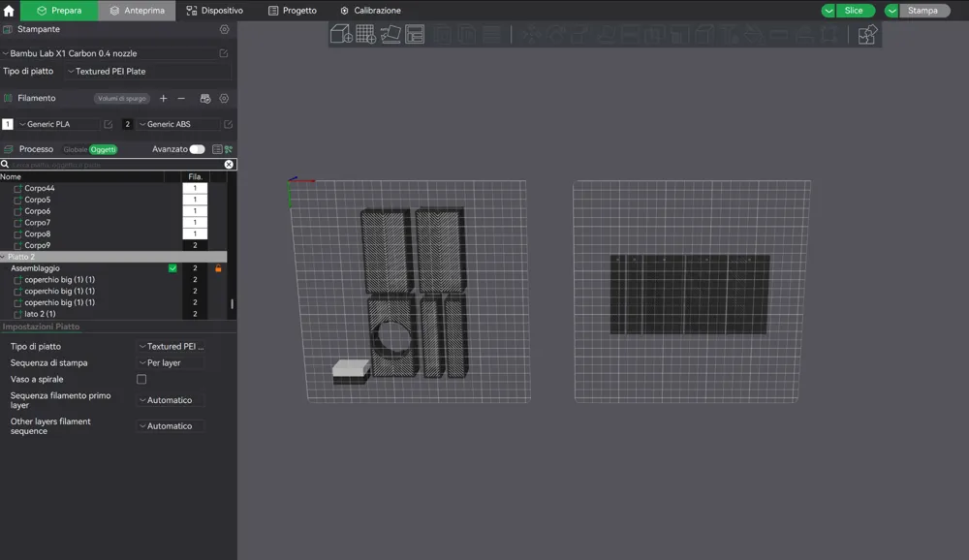Click the object list vertical scrollbar
Viewport: 969px width, 560px height.
(x=233, y=303)
